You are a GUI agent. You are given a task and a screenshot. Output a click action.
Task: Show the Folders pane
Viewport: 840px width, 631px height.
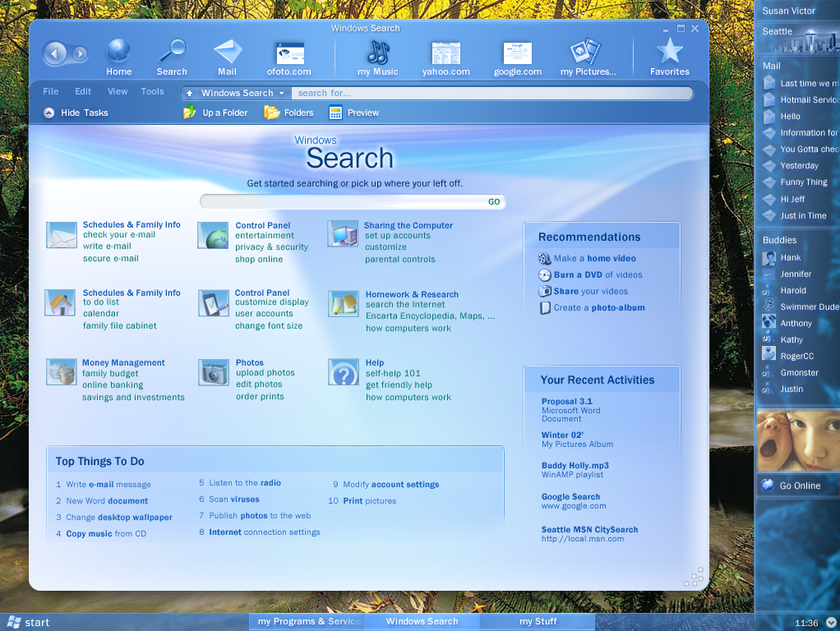(288, 113)
